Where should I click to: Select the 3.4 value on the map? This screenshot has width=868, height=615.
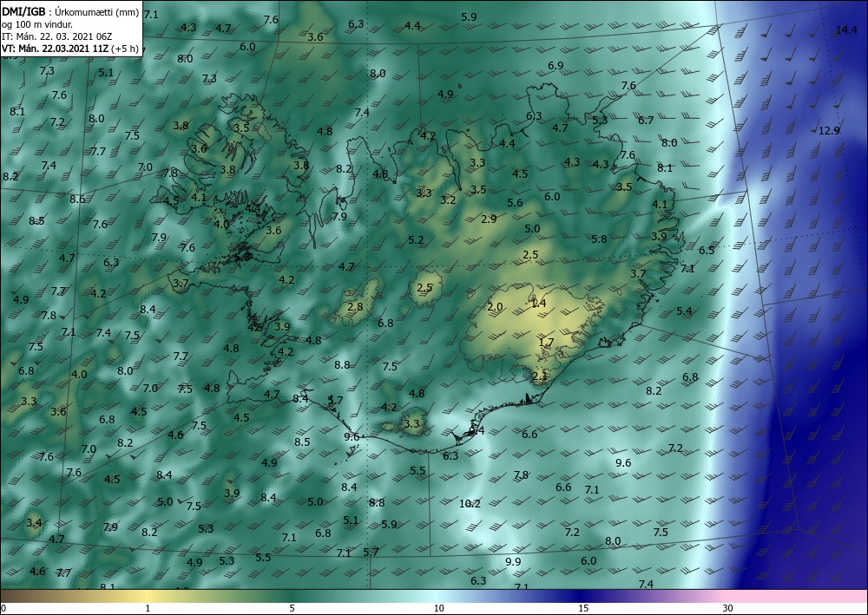(34, 522)
